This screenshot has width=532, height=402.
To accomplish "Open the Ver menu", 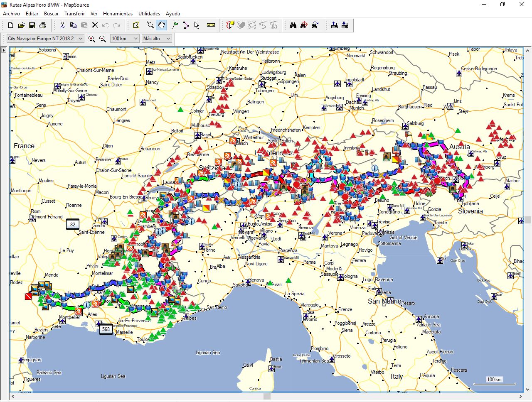I will [x=94, y=14].
